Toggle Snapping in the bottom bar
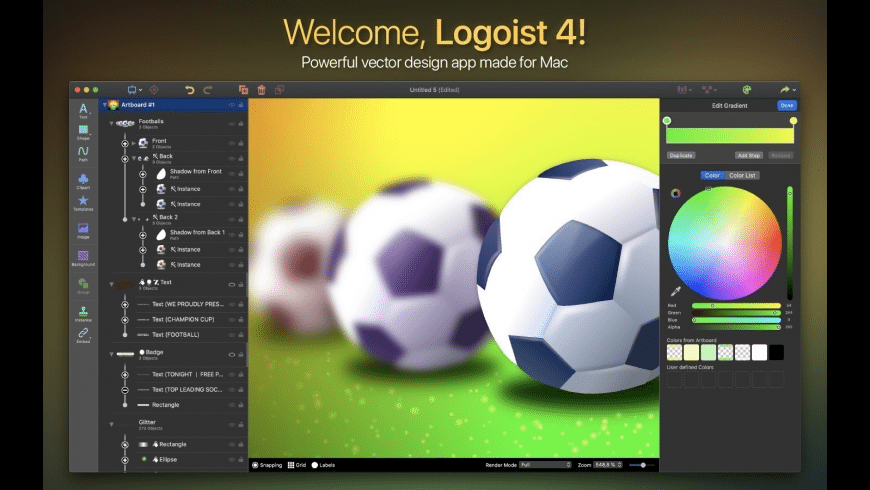The width and height of the screenshot is (870, 490). pyautogui.click(x=267, y=465)
